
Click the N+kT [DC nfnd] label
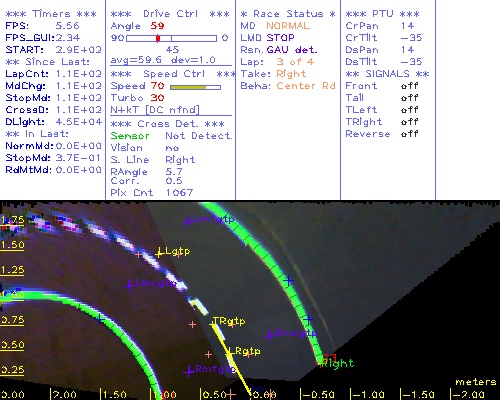pyautogui.click(x=155, y=110)
